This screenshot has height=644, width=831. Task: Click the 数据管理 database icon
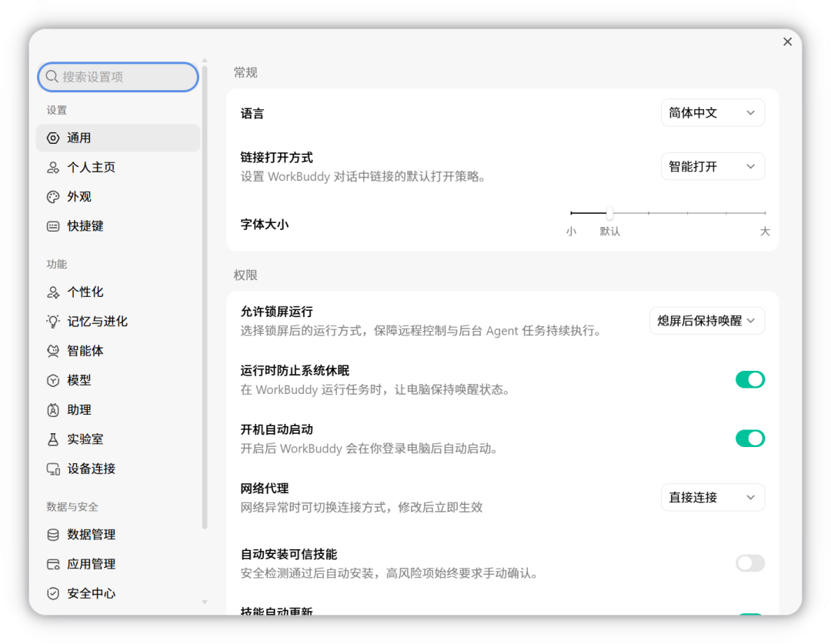(53, 535)
